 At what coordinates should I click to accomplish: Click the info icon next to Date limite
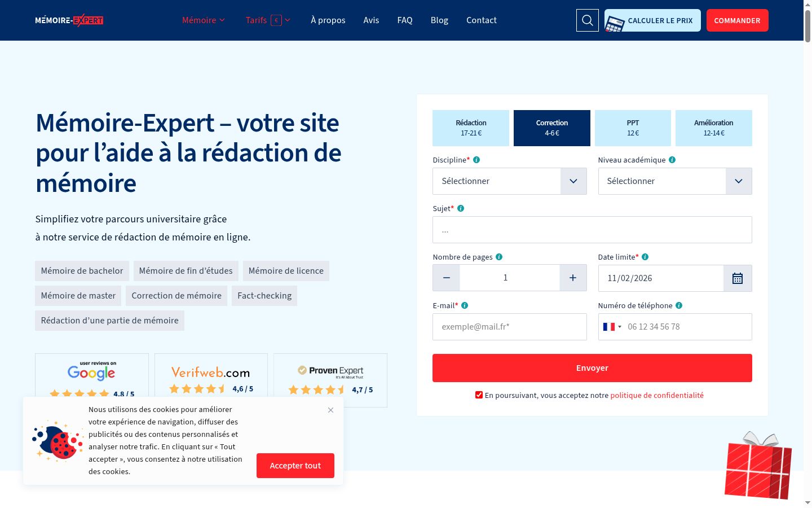(645, 257)
